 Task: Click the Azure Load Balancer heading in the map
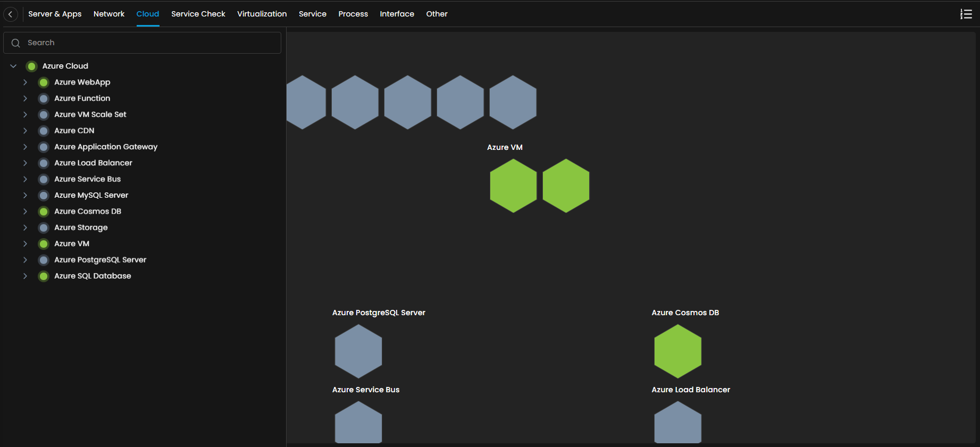click(x=691, y=390)
